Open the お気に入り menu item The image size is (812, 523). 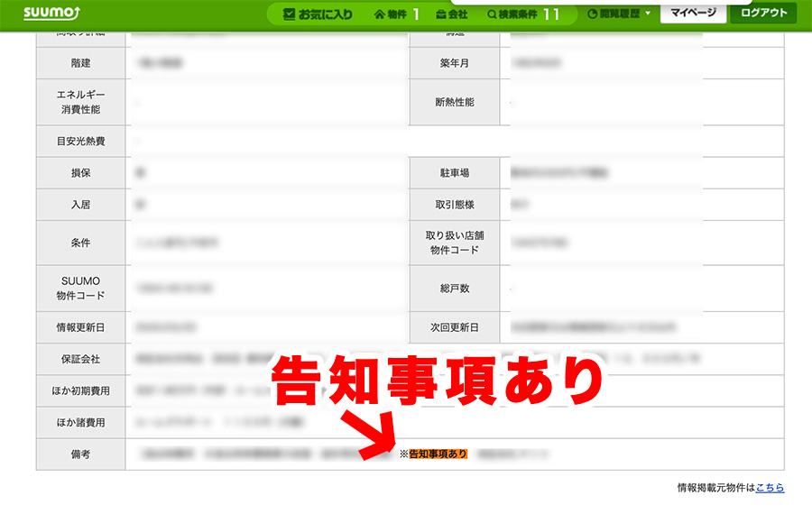pos(318,14)
